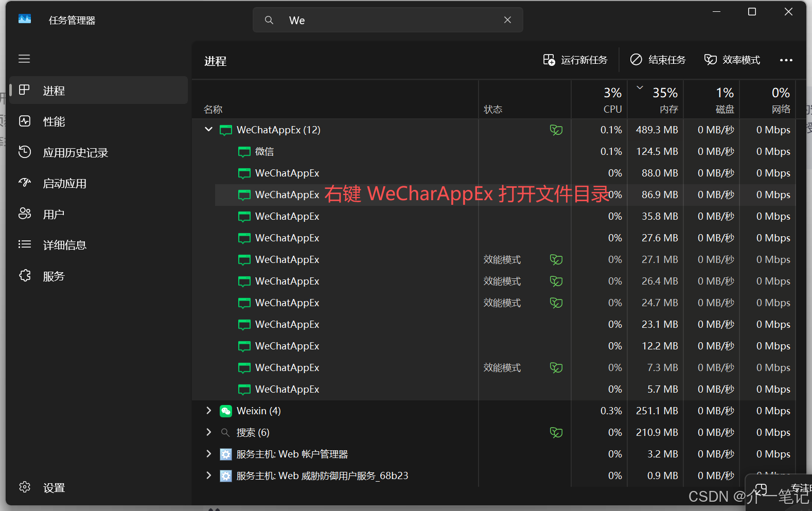This screenshot has height=511, width=812.
Task: Open the 用户 (Users) page
Action: tap(99, 214)
